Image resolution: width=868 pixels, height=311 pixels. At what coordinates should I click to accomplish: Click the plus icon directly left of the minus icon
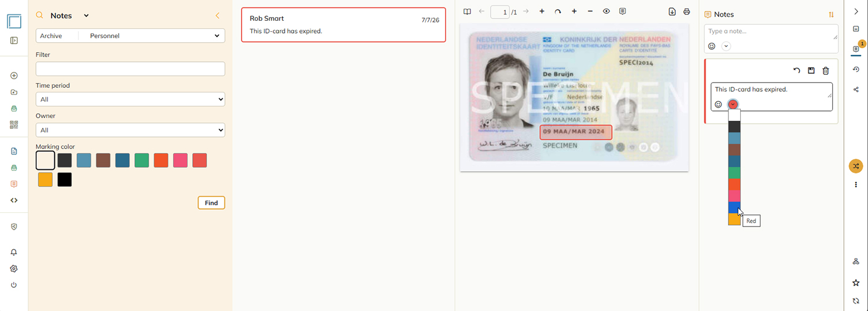coord(574,12)
